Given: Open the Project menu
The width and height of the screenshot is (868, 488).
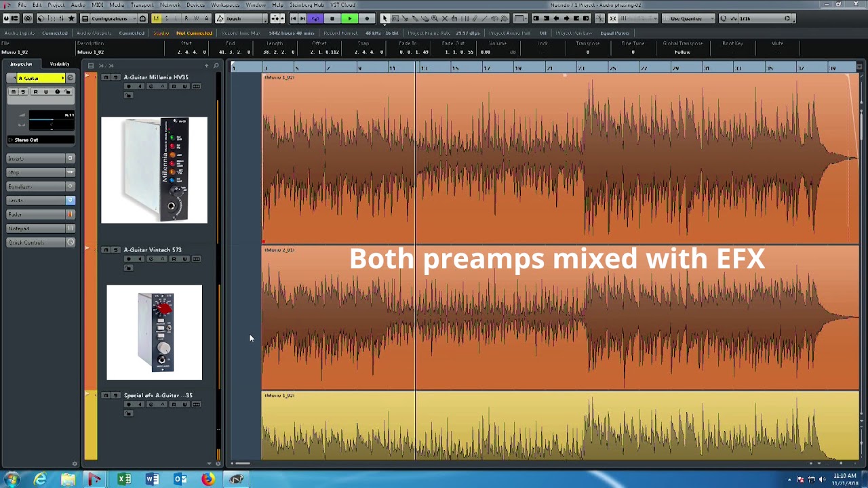Looking at the screenshot, I should pos(56,5).
